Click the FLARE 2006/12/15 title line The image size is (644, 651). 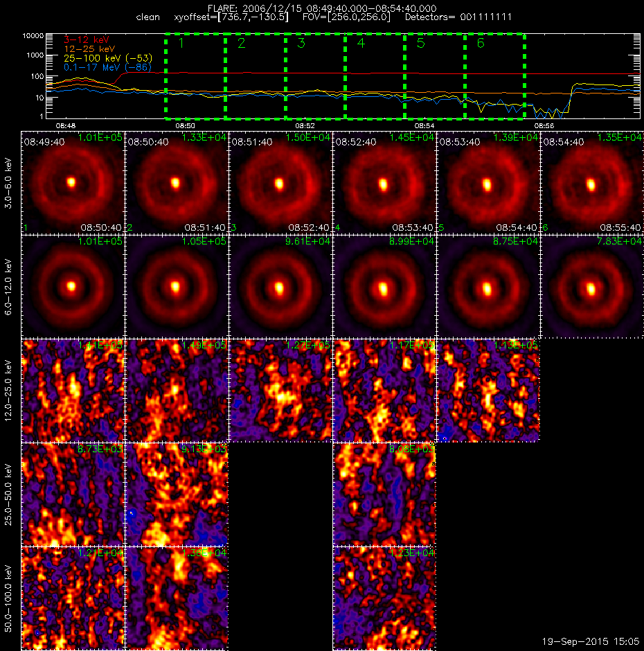click(322, 8)
